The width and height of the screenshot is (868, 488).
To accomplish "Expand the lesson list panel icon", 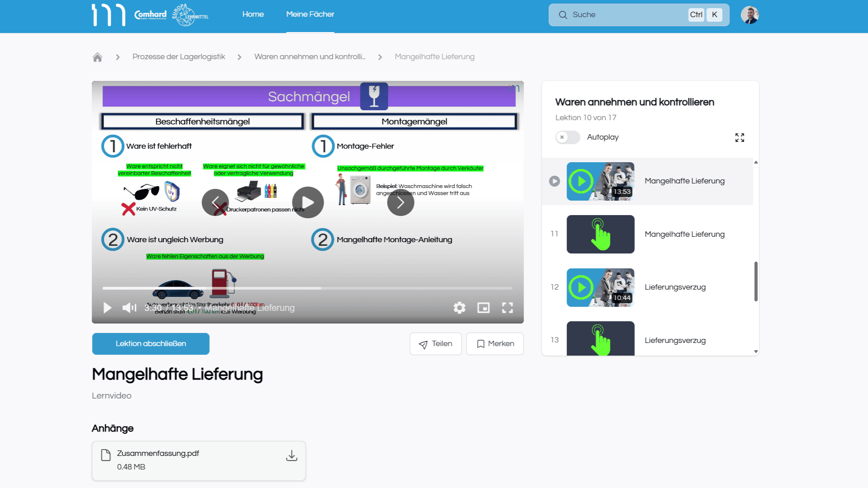I will [740, 137].
